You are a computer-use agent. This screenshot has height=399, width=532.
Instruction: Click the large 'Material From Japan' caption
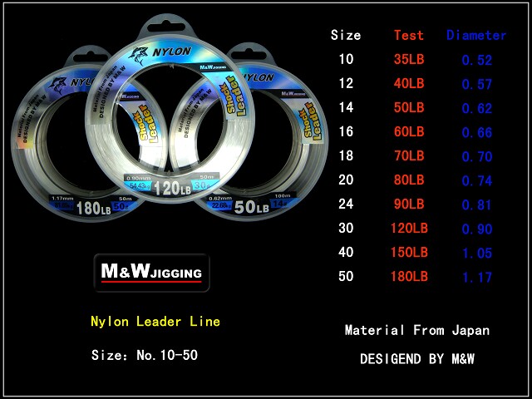click(x=417, y=330)
